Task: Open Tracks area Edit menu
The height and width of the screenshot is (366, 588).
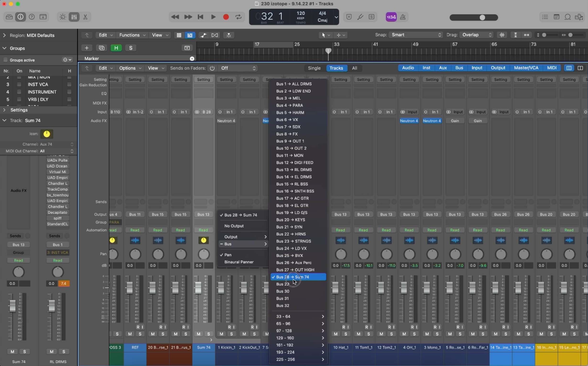Action: click(105, 35)
